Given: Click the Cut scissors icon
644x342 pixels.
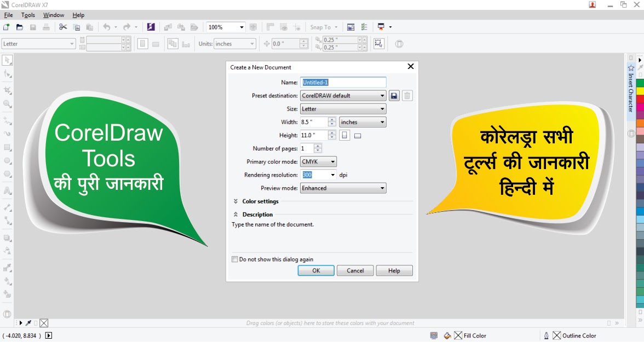Looking at the screenshot, I should (x=63, y=27).
